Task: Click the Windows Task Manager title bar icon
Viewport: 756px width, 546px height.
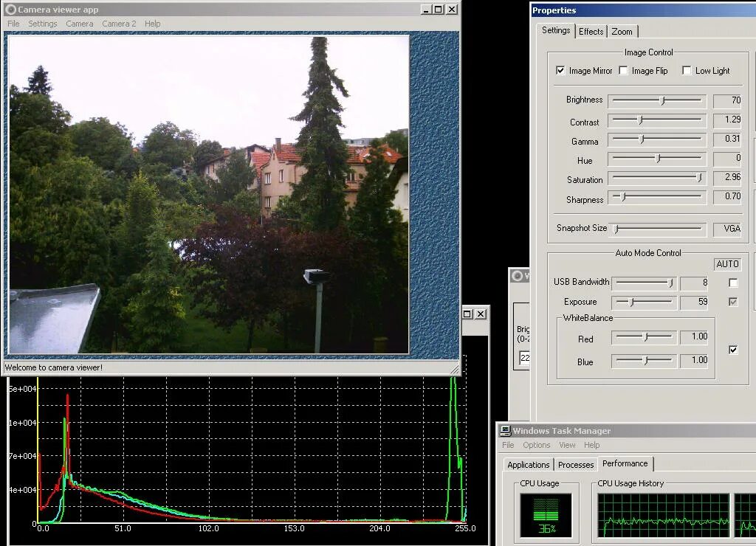Action: click(505, 430)
